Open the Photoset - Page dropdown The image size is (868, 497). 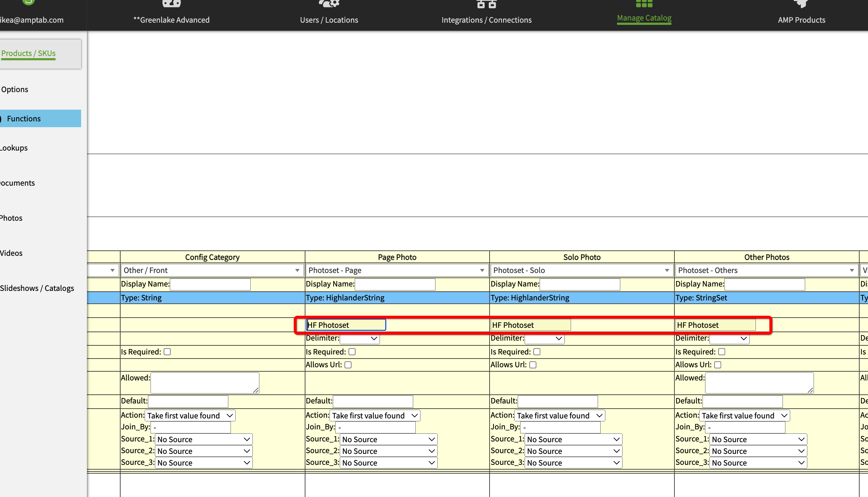click(397, 270)
